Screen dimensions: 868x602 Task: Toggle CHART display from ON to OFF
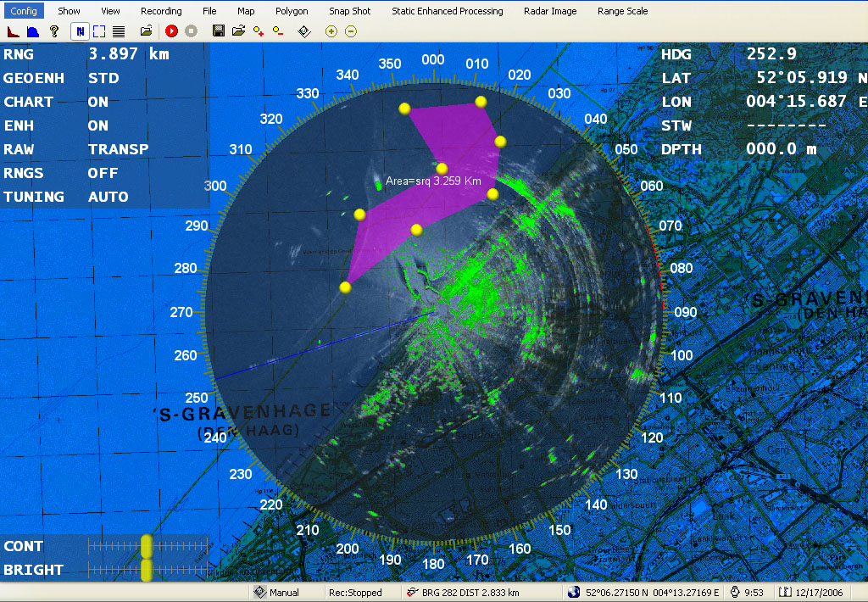point(99,102)
